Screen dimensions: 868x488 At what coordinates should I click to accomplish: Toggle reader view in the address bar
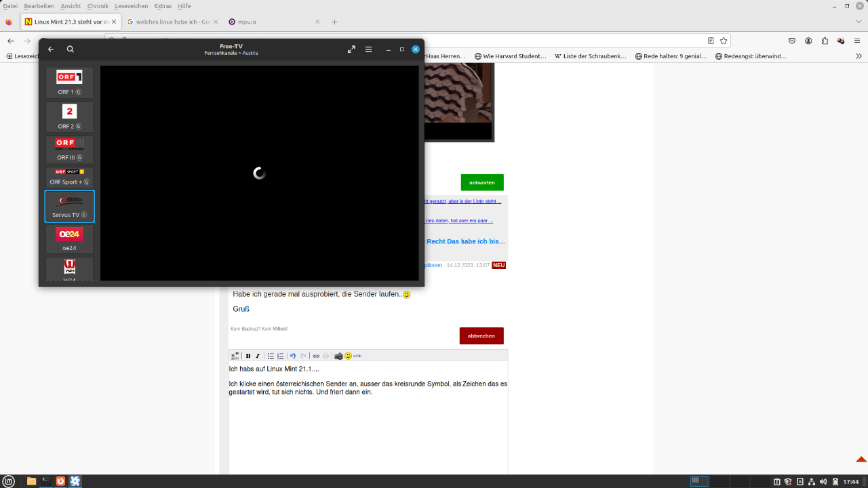click(x=711, y=41)
